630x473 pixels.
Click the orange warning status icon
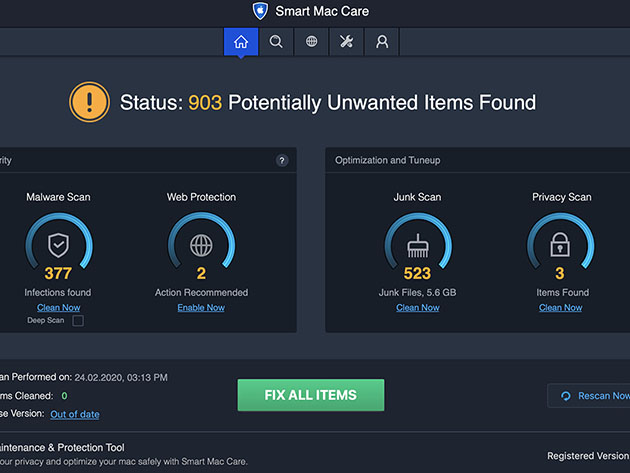(89, 102)
